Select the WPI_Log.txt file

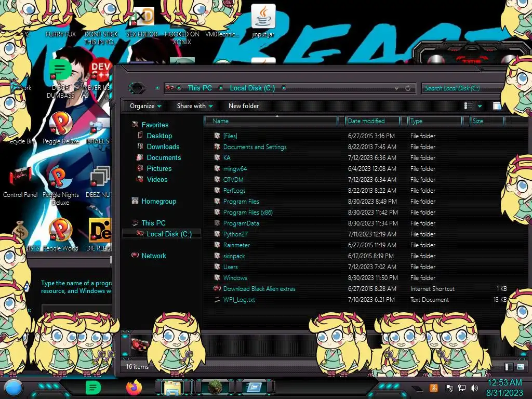click(239, 300)
